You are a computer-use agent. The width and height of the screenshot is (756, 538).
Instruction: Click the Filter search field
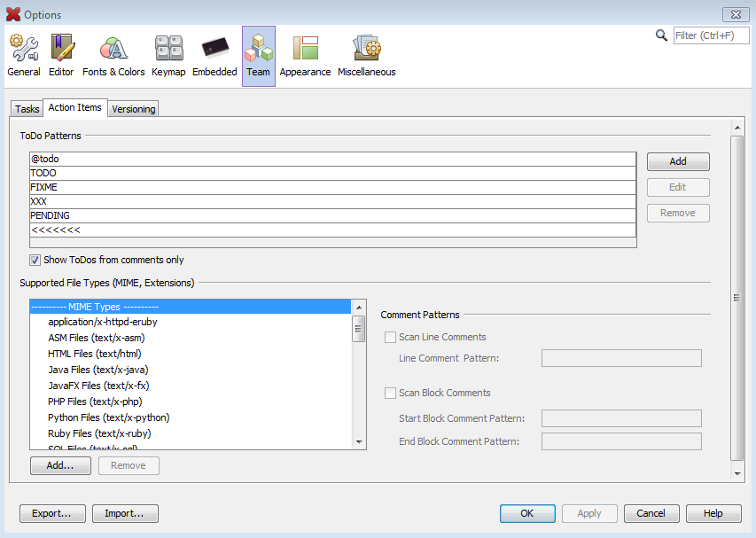(x=711, y=35)
